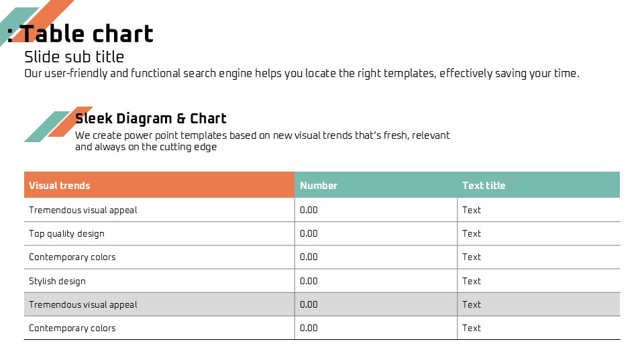Click the search engine description sentence
The width and height of the screenshot is (644, 362).
pos(301,73)
